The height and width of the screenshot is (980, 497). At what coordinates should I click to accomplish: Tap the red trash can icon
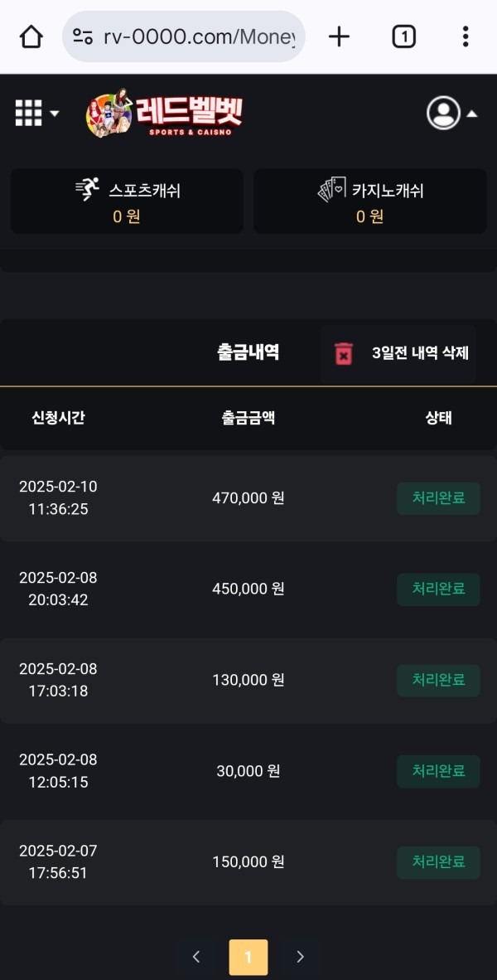click(344, 353)
